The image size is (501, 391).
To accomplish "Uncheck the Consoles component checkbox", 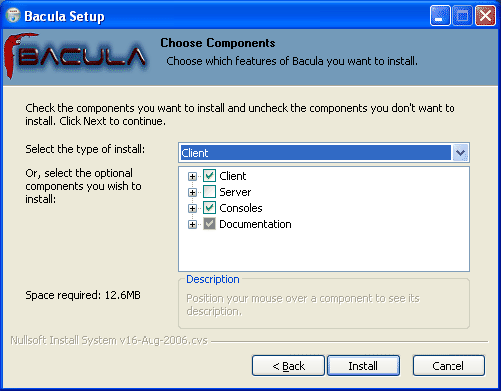I will point(209,208).
